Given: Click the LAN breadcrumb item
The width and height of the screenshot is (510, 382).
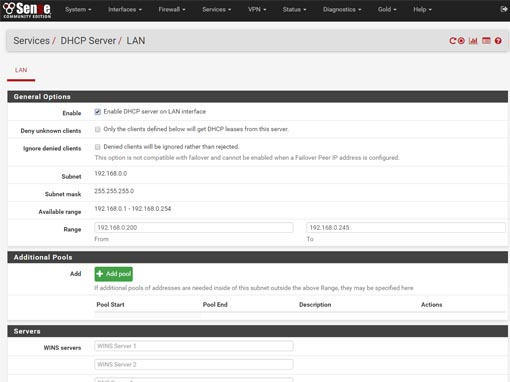Looking at the screenshot, I should coord(136,41).
